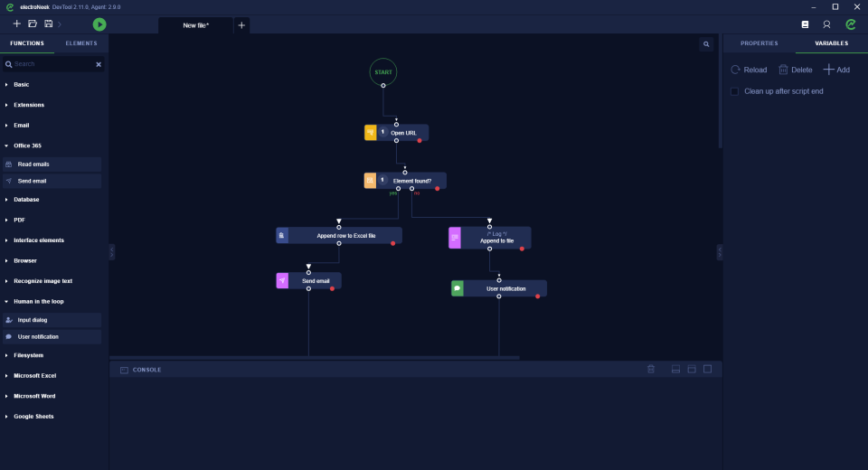This screenshot has width=868, height=470.
Task: Click Send email block icon on canvas
Action: pos(282,281)
